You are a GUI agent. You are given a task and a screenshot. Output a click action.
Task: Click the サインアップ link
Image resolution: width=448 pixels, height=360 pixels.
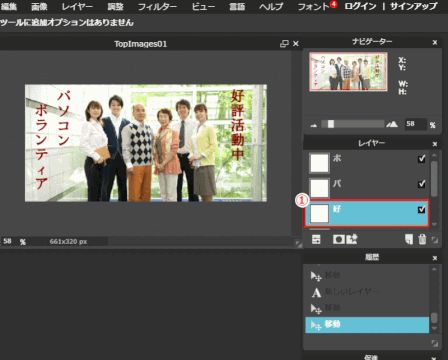point(414,6)
